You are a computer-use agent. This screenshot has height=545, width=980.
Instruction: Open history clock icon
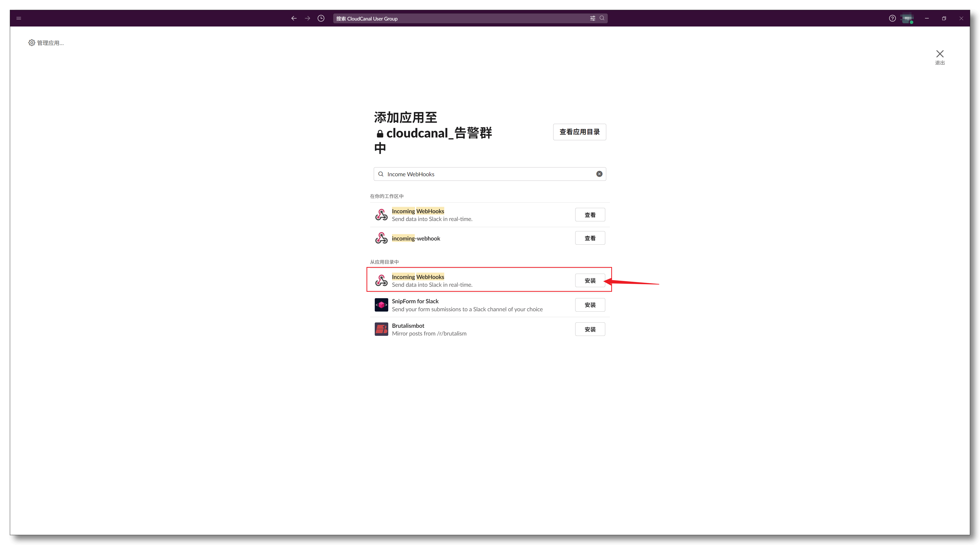[321, 18]
